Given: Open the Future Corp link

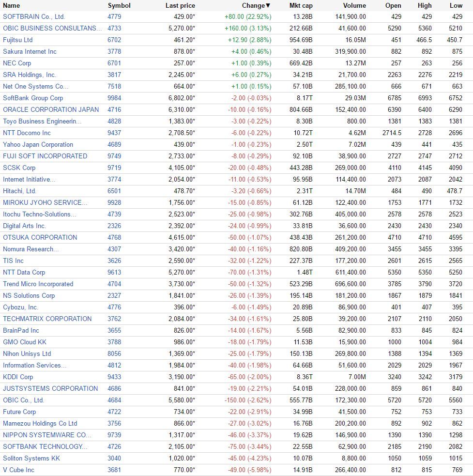Looking at the screenshot, I should (x=19, y=412).
